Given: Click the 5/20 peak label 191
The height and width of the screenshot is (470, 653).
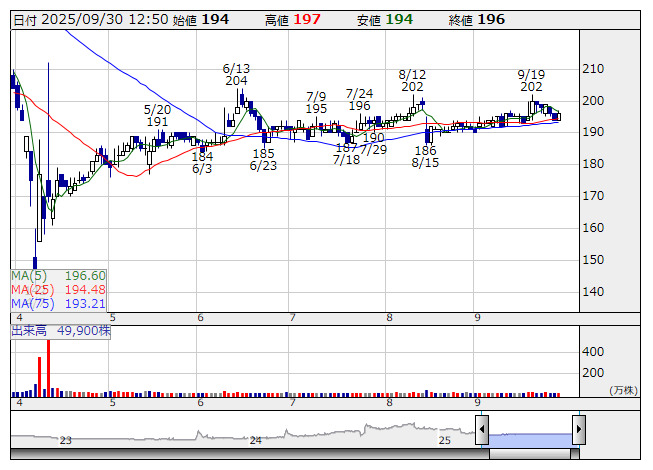Looking at the screenshot, I should tap(157, 122).
